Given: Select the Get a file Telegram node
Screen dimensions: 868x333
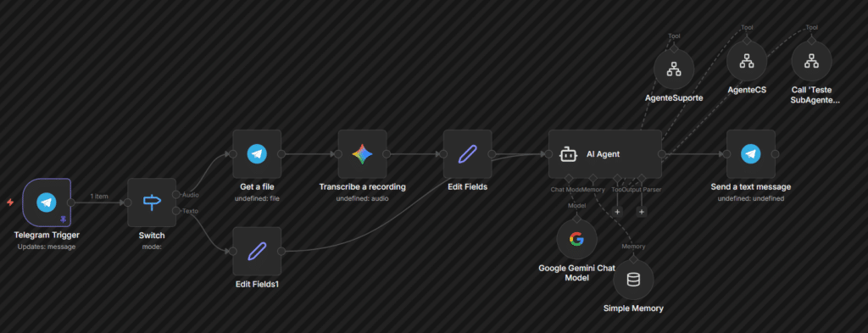Looking at the screenshot, I should pyautogui.click(x=257, y=154).
